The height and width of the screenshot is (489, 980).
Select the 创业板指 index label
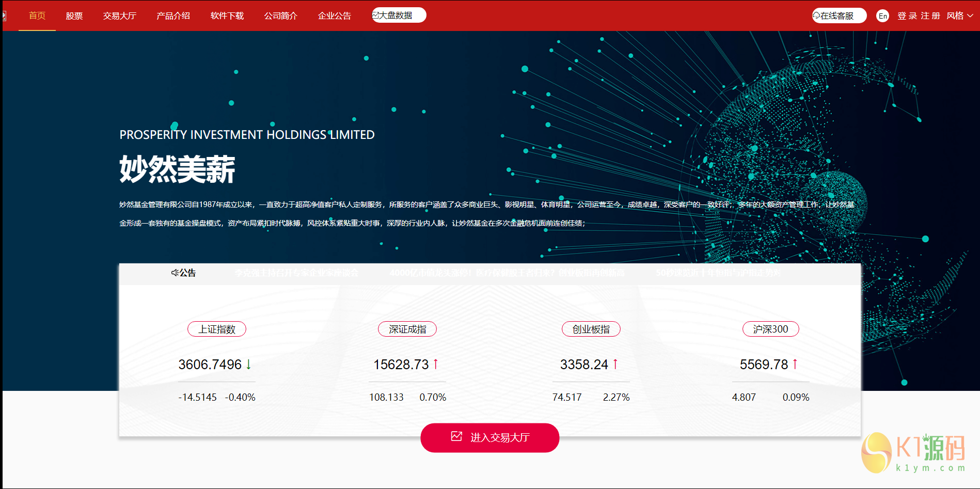coord(591,329)
